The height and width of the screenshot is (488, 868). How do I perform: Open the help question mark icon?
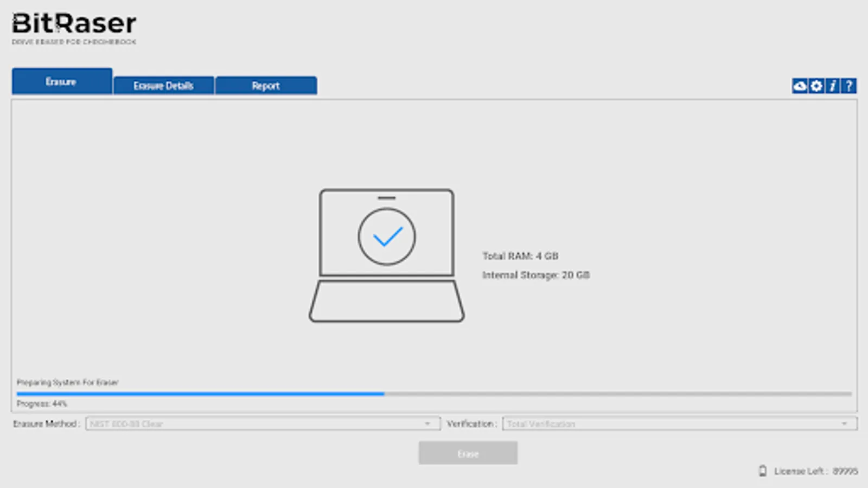[848, 86]
